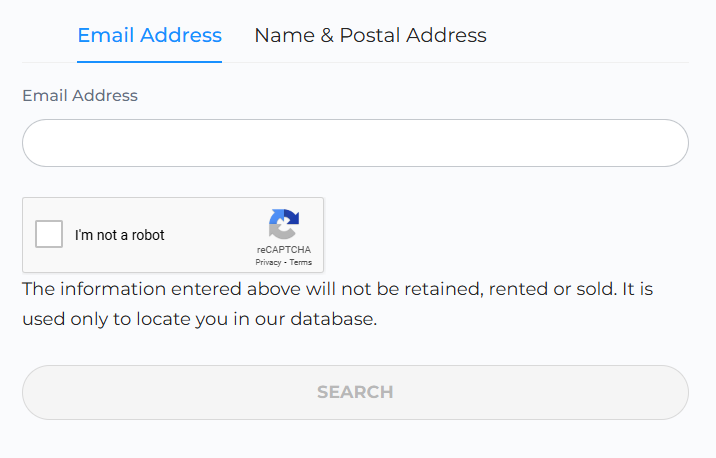Click the "I'm not a robot" label text
Screen dimensions: 716x458
click(x=120, y=235)
